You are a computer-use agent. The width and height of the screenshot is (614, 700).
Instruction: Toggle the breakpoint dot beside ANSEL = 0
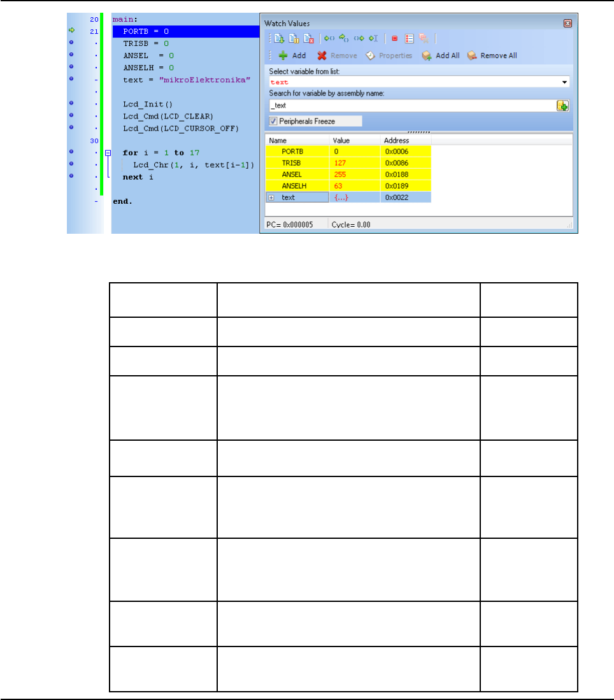click(71, 55)
